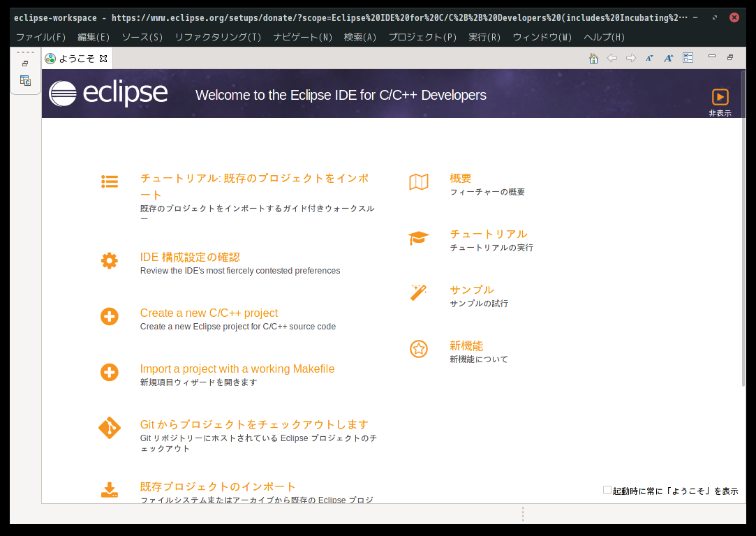The height and width of the screenshot is (536, 756).
Task: Open the ファイル(F) menu
Action: (x=40, y=37)
